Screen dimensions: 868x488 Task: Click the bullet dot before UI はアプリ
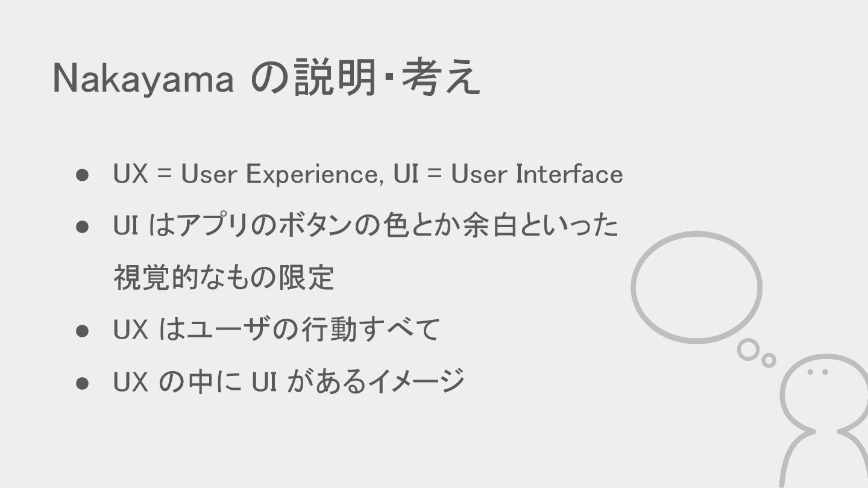point(83,227)
